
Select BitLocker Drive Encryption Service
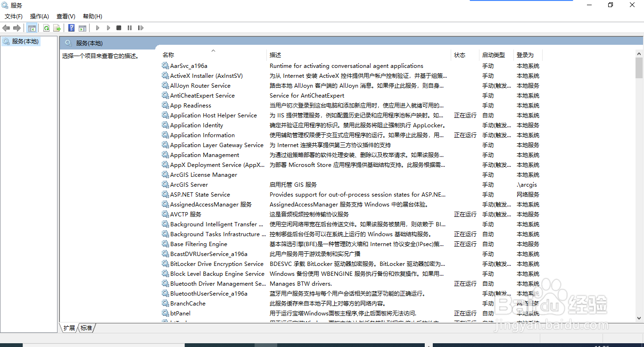click(x=217, y=264)
